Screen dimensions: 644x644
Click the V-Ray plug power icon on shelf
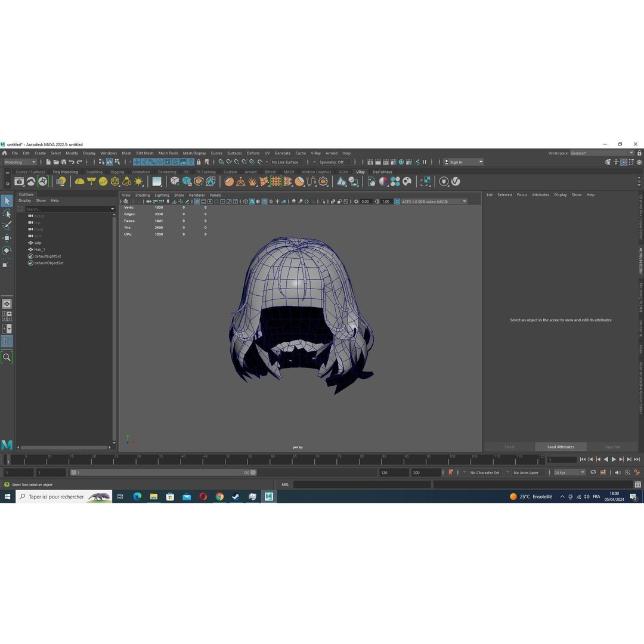point(444,181)
